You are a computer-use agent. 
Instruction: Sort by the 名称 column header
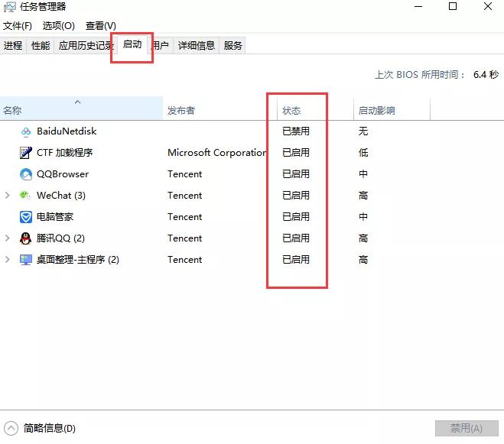81,109
